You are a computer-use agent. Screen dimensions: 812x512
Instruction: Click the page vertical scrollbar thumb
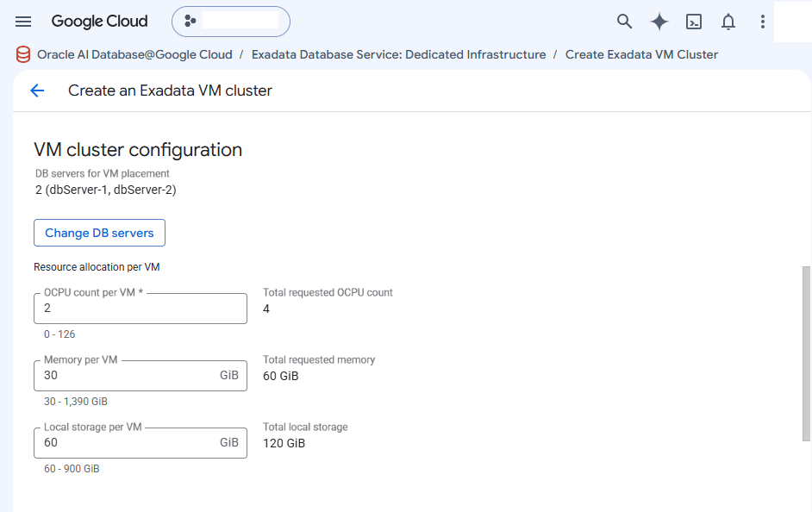(806, 353)
